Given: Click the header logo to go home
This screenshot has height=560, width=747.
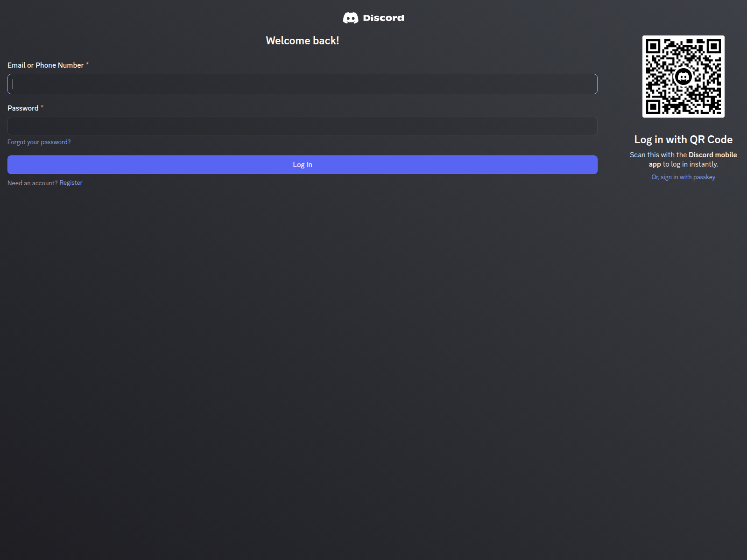Looking at the screenshot, I should point(373,17).
